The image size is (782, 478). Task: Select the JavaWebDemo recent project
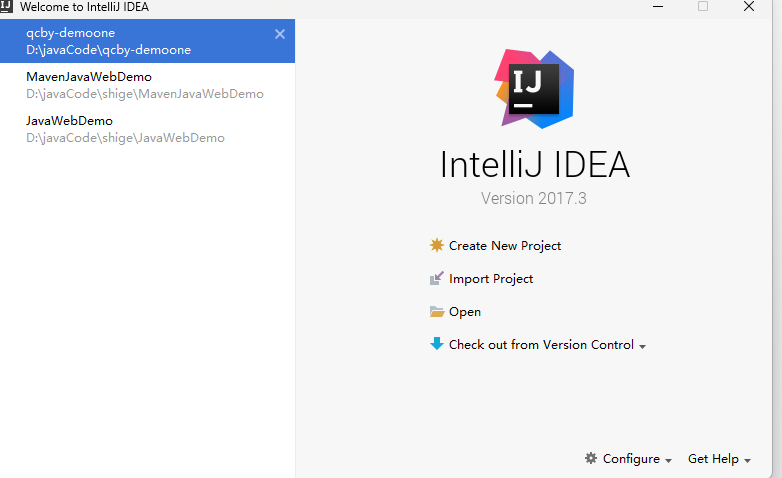click(147, 129)
